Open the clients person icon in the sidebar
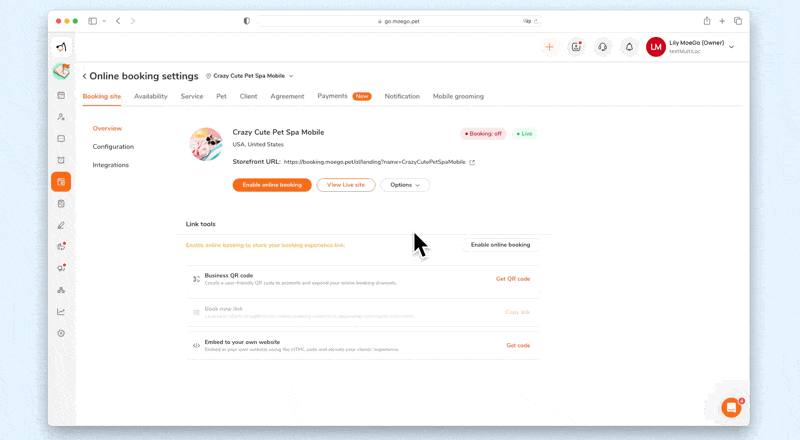 [x=61, y=117]
